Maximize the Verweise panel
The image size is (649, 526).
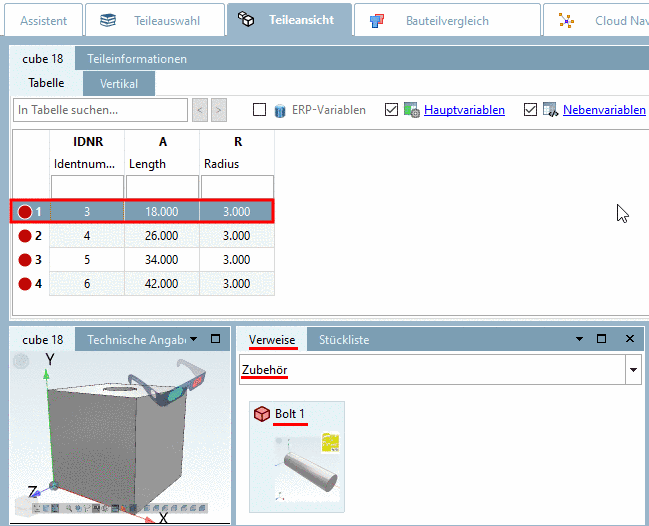coord(601,339)
